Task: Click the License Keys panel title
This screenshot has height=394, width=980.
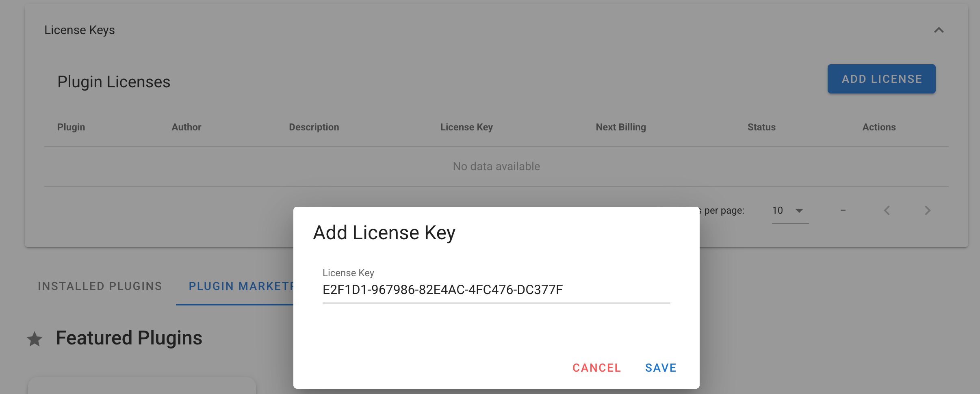Action: [80, 30]
